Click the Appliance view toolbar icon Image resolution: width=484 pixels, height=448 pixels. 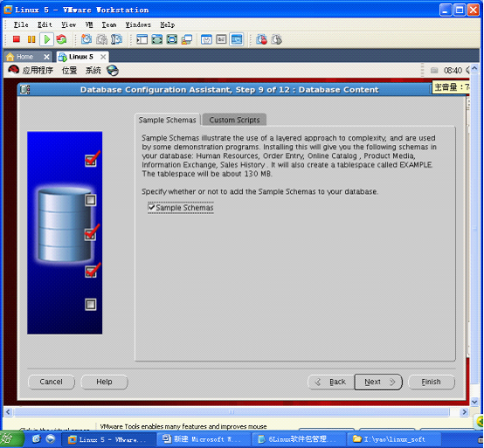221,39
